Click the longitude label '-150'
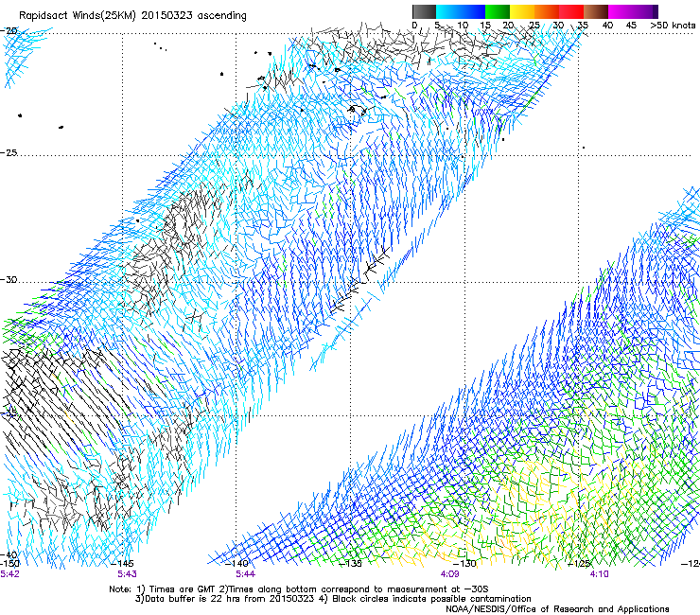Screen dimensions: 700x615 9,563
